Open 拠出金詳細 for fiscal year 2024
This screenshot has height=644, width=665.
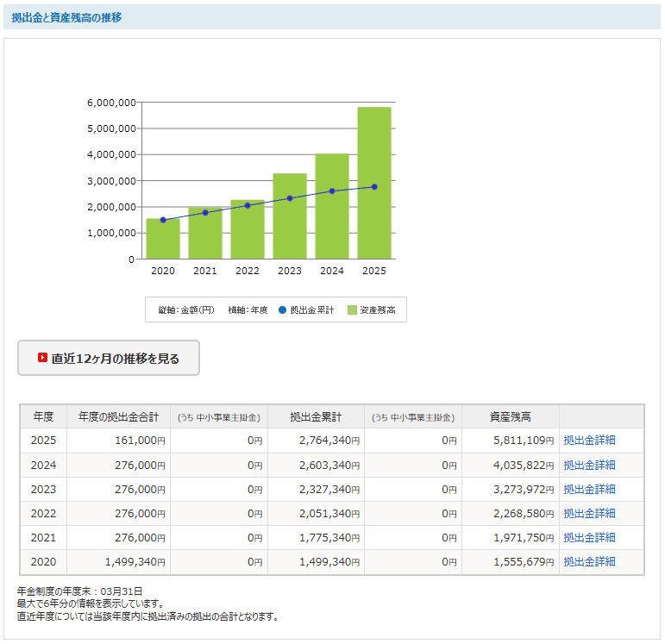589,465
